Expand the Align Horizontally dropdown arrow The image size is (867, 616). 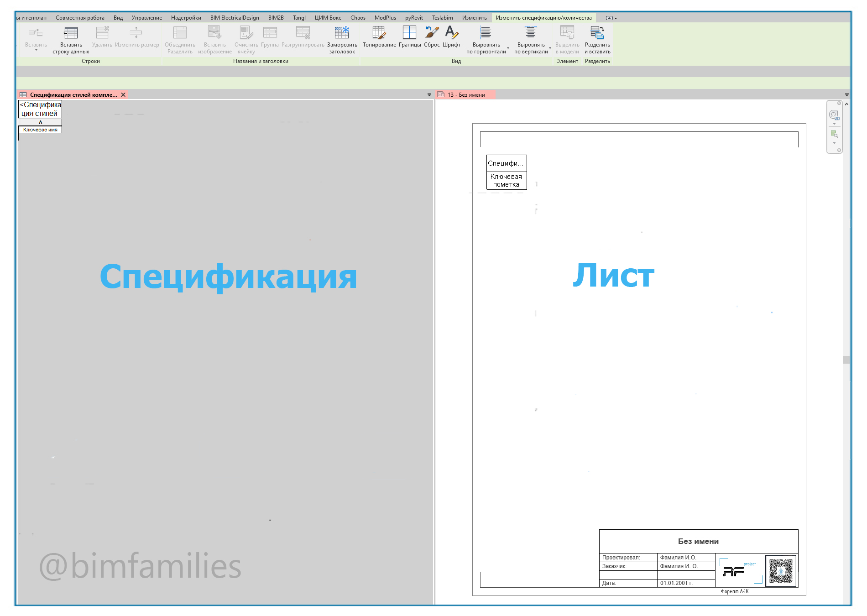[508, 48]
